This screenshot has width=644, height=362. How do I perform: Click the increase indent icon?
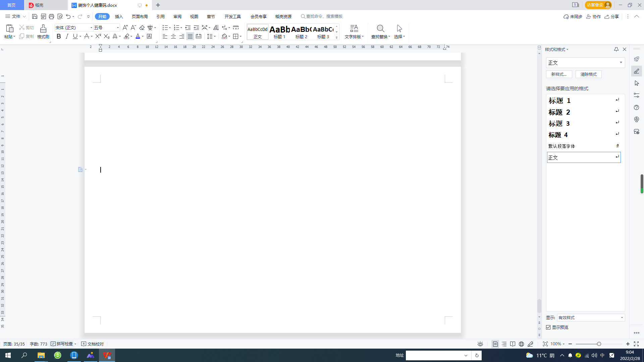pyautogui.click(x=196, y=27)
